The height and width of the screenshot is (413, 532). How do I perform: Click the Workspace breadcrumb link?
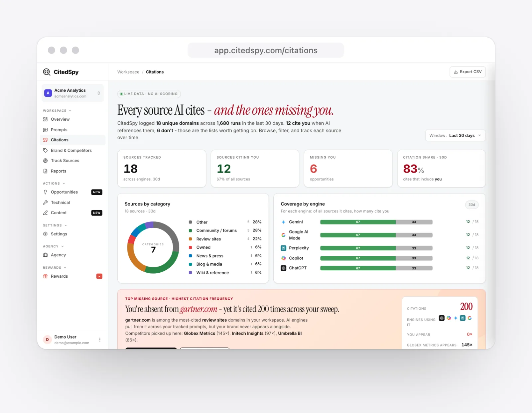tap(128, 72)
